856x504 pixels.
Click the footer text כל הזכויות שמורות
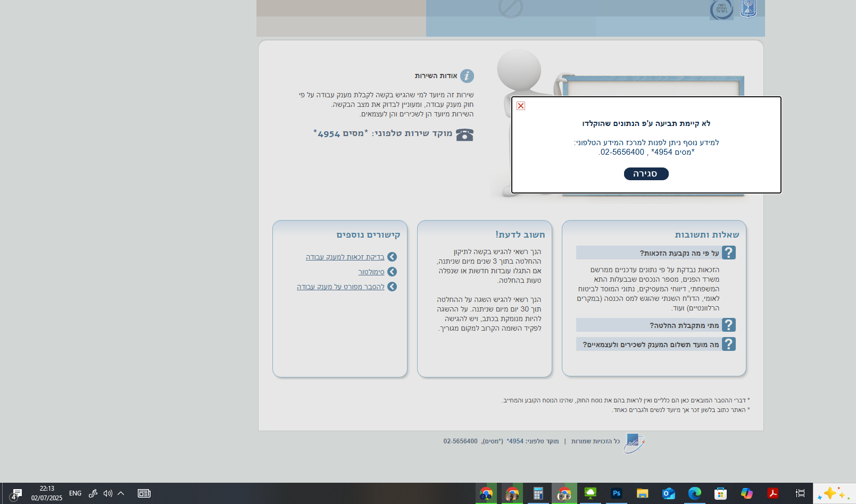point(596,441)
